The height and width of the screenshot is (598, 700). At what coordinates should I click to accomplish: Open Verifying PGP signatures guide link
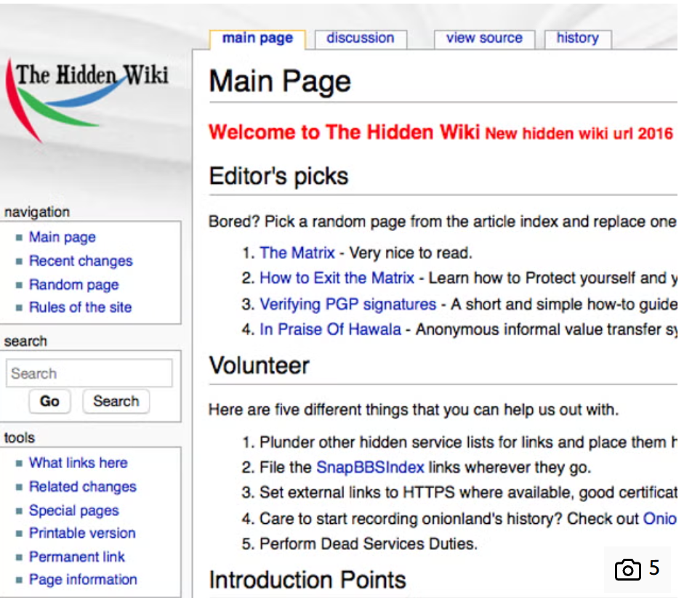347,304
